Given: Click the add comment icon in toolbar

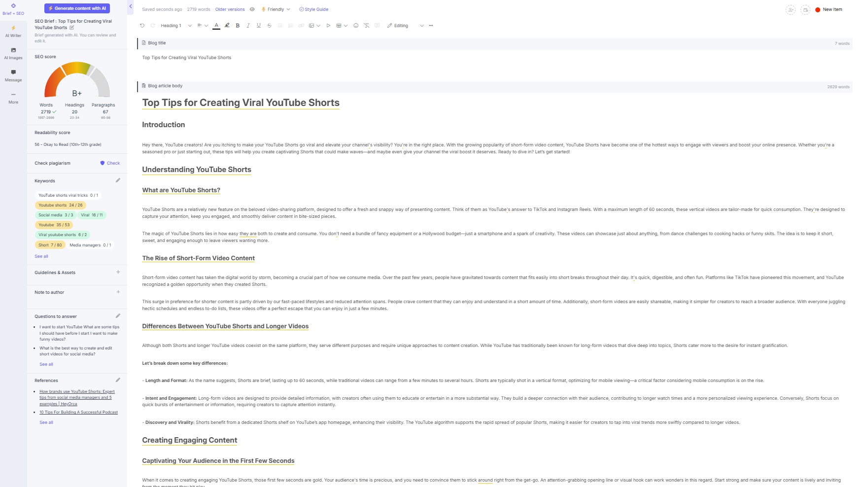Looking at the screenshot, I should (x=377, y=26).
